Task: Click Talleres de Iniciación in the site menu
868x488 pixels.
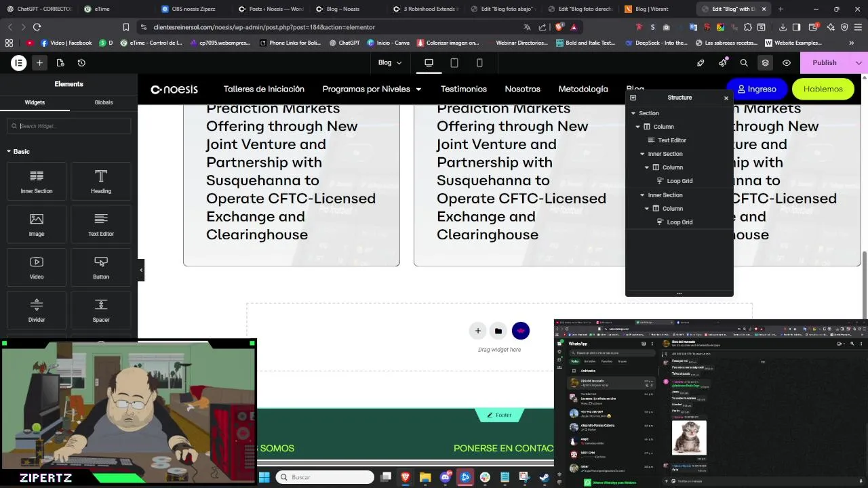Action: coord(264,89)
